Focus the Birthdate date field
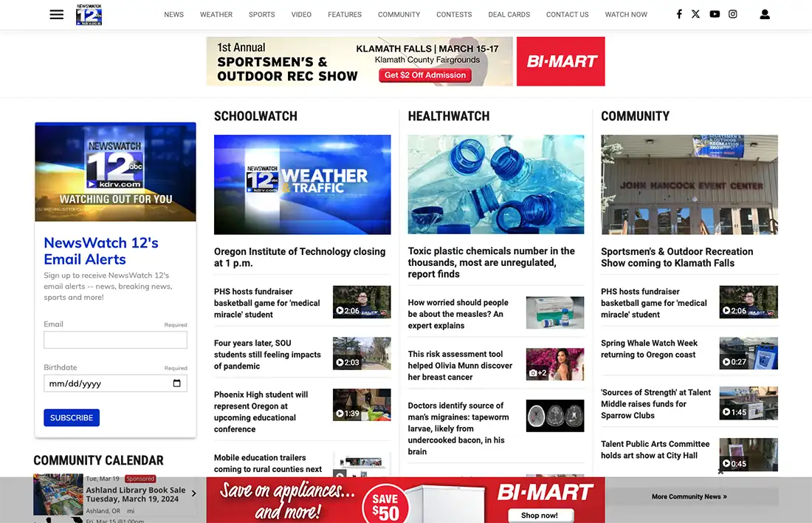The image size is (812, 523). pos(115,383)
